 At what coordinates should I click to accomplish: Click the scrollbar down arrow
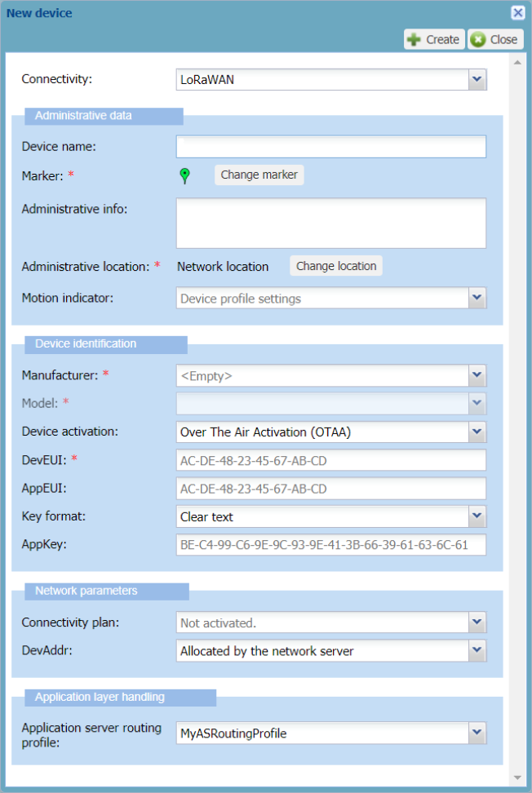tap(517, 777)
